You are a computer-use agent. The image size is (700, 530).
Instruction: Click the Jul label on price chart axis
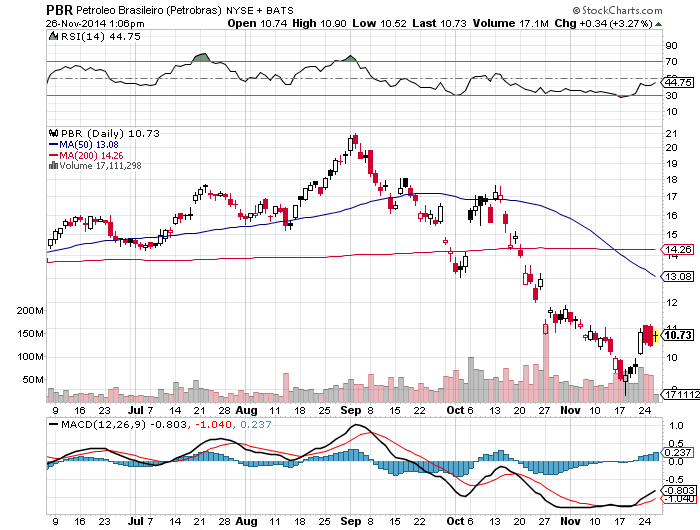click(135, 410)
